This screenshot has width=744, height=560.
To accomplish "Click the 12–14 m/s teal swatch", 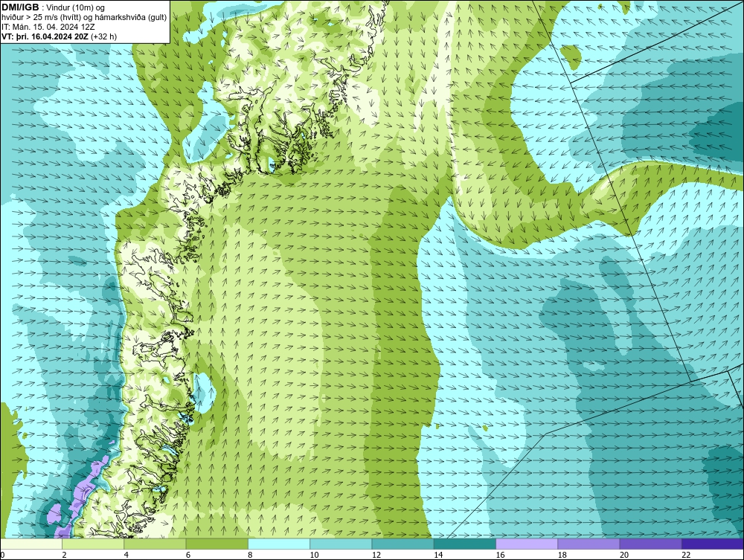I will coord(403,544).
